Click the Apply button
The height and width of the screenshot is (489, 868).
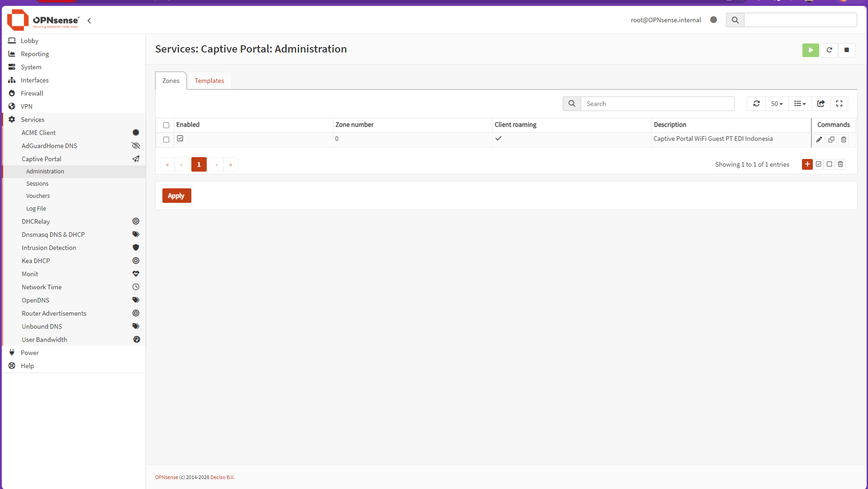176,196
